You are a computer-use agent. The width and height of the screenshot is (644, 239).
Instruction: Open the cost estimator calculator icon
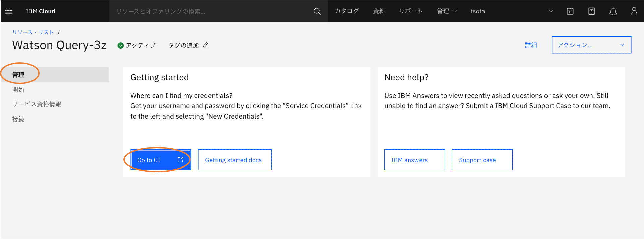pyautogui.click(x=592, y=11)
